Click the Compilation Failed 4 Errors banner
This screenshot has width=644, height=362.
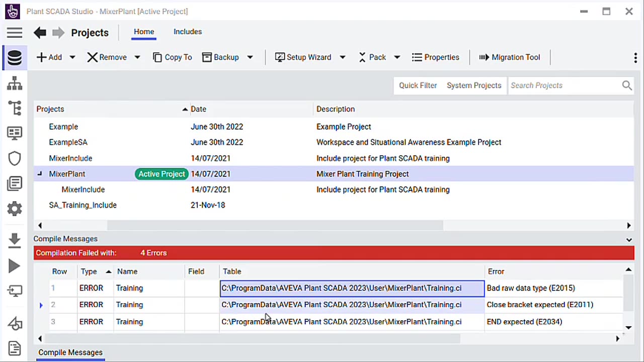tap(334, 253)
